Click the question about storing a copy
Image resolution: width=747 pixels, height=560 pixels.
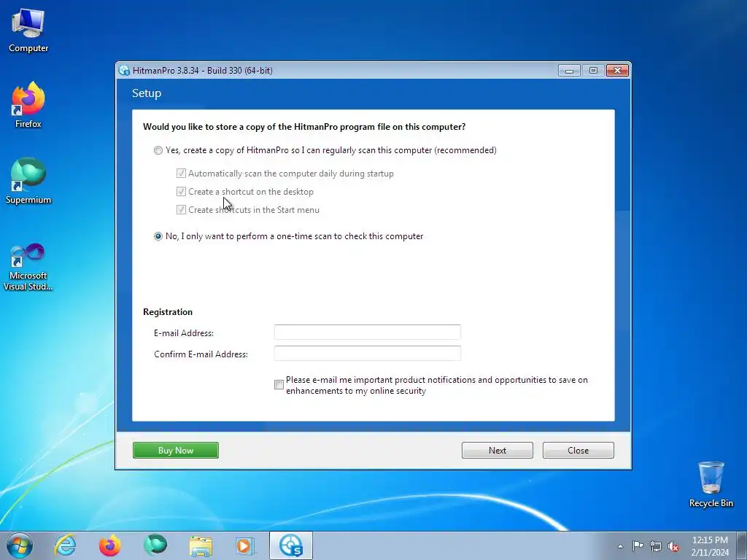(x=304, y=127)
